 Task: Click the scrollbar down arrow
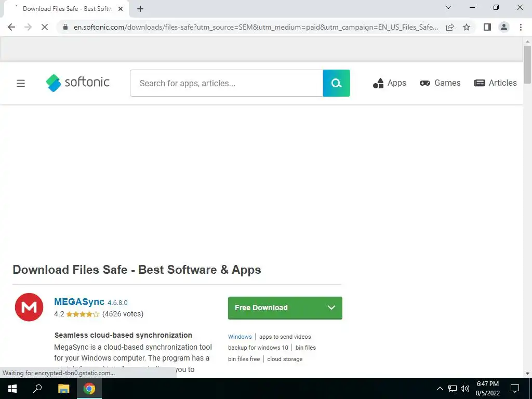527,374
